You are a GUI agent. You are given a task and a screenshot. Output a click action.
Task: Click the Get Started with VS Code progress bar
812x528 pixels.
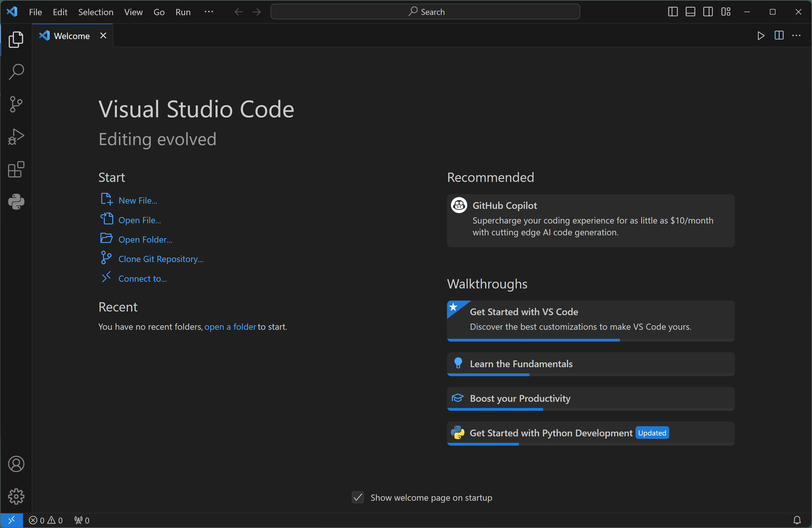(591, 340)
